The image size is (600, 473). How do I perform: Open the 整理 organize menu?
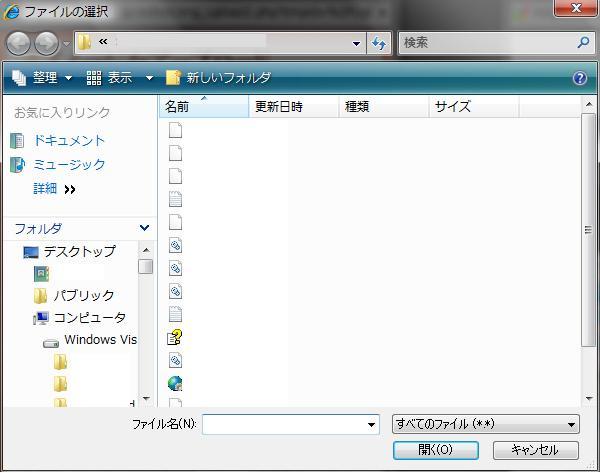point(42,78)
